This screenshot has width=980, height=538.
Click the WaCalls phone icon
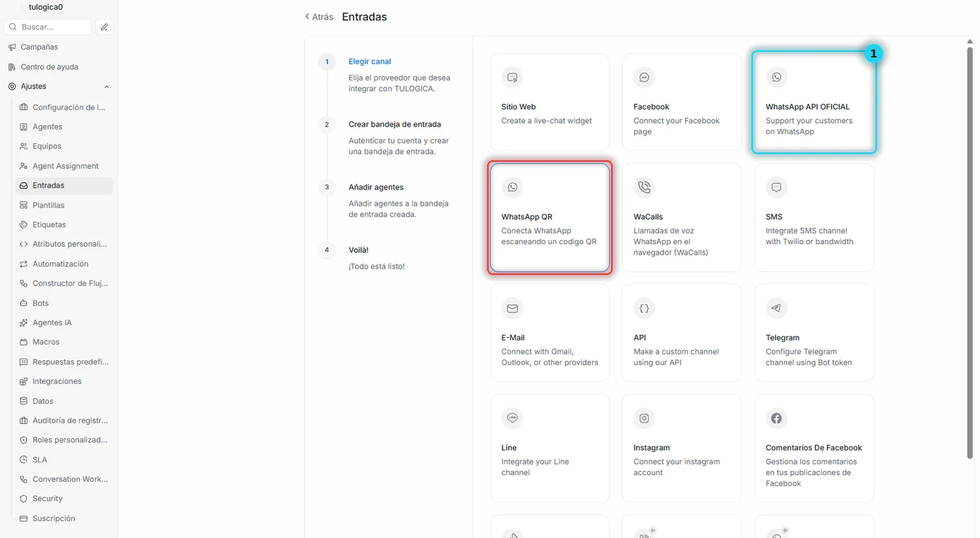pos(644,187)
